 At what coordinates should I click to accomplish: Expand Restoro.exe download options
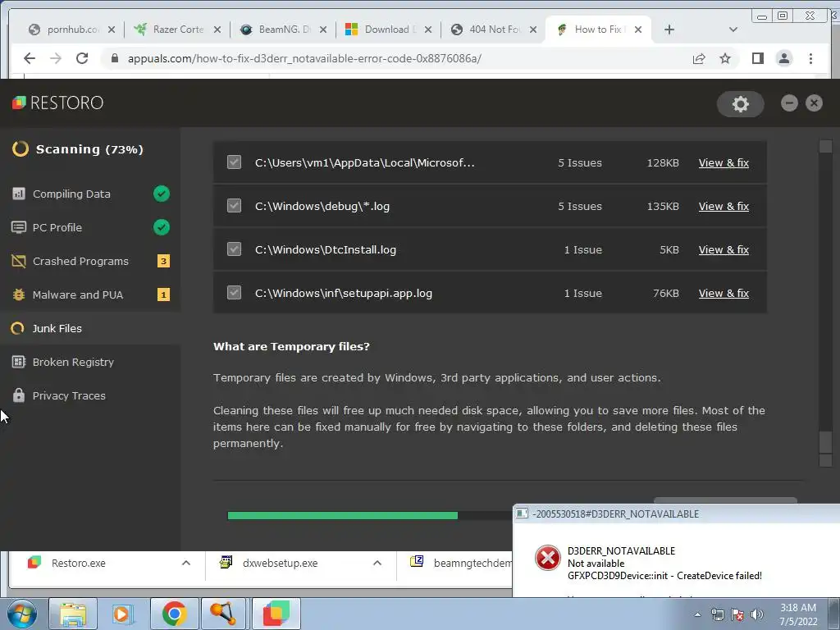click(x=186, y=563)
